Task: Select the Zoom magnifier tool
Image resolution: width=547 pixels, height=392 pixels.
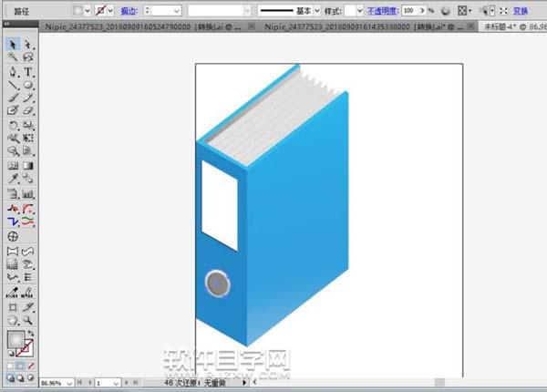Action: (x=28, y=320)
